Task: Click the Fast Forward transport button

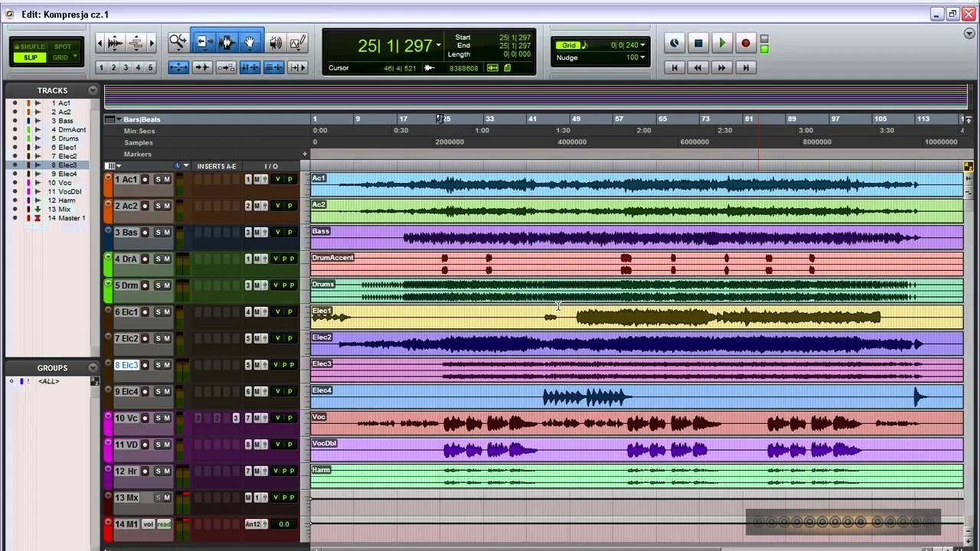Action: point(722,67)
